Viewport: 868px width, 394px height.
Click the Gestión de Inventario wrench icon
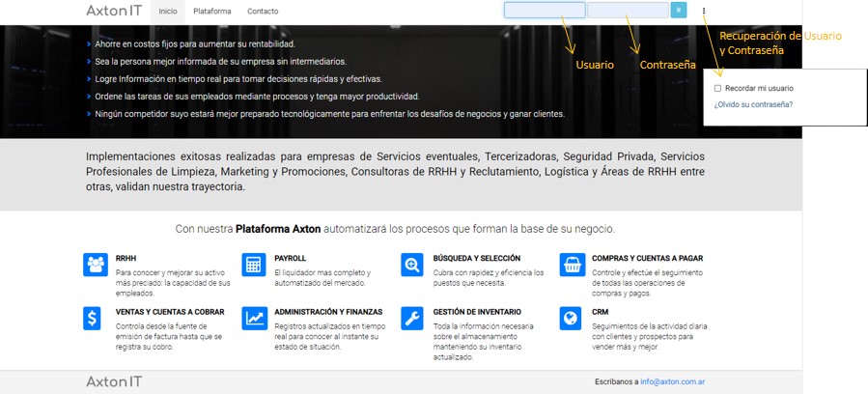coord(412,318)
